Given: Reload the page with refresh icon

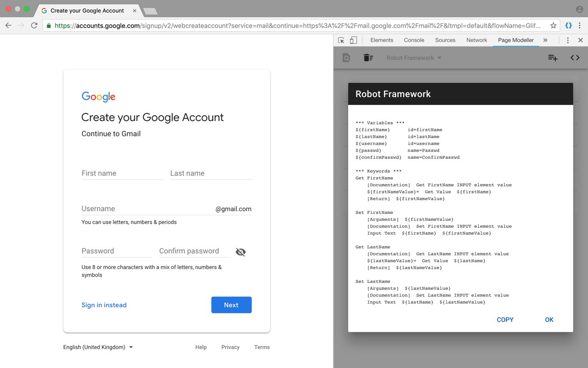Looking at the screenshot, I should tap(34, 26).
